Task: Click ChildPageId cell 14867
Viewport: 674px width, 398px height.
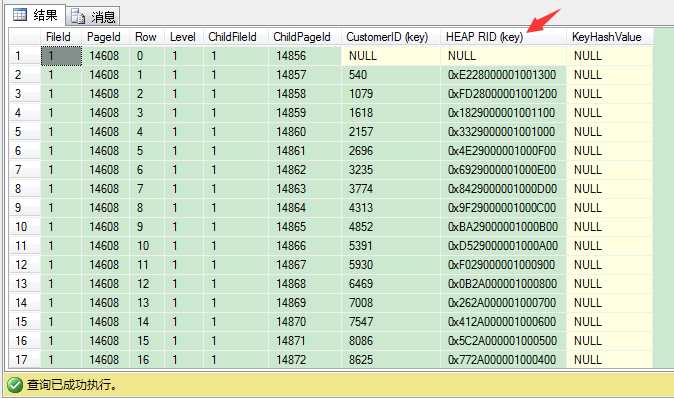Action: pos(305,265)
